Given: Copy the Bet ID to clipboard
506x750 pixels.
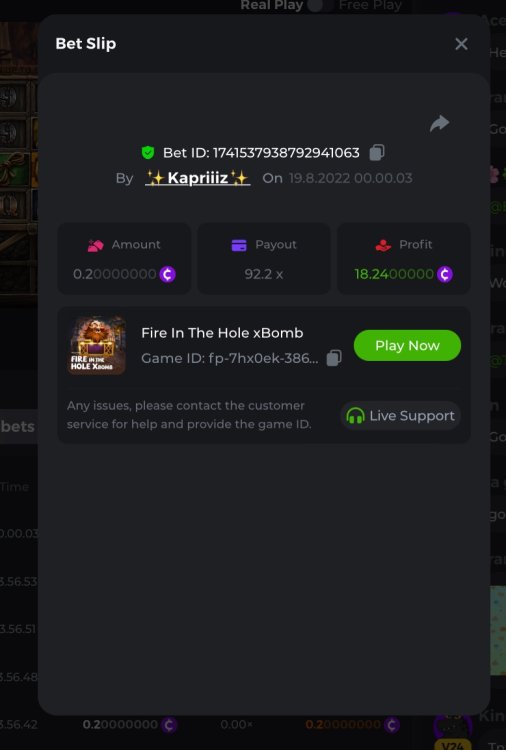Looking at the screenshot, I should [x=377, y=153].
